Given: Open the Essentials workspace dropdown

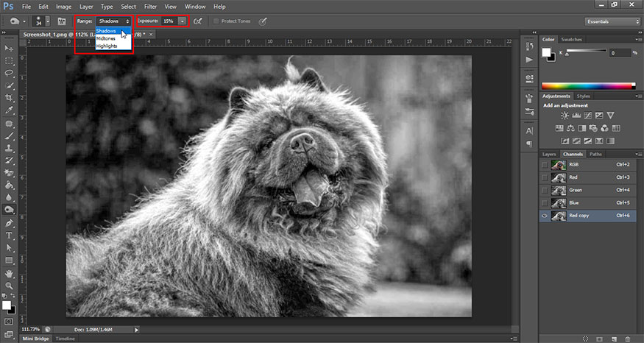Looking at the screenshot, I should (612, 21).
